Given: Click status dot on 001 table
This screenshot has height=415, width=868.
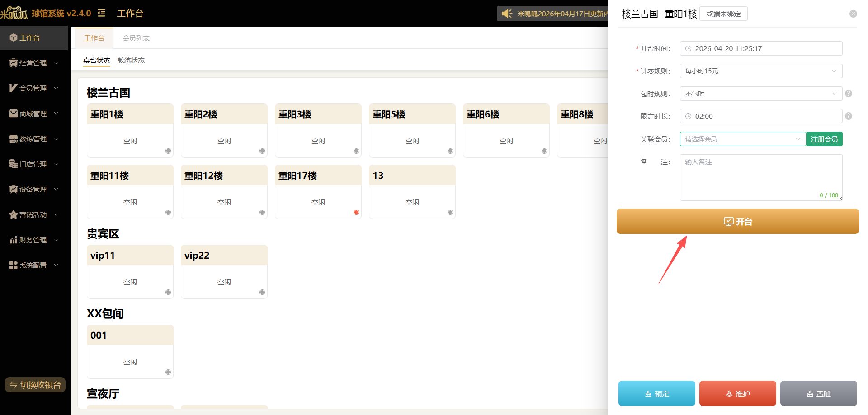Looking at the screenshot, I should pyautogui.click(x=168, y=372).
